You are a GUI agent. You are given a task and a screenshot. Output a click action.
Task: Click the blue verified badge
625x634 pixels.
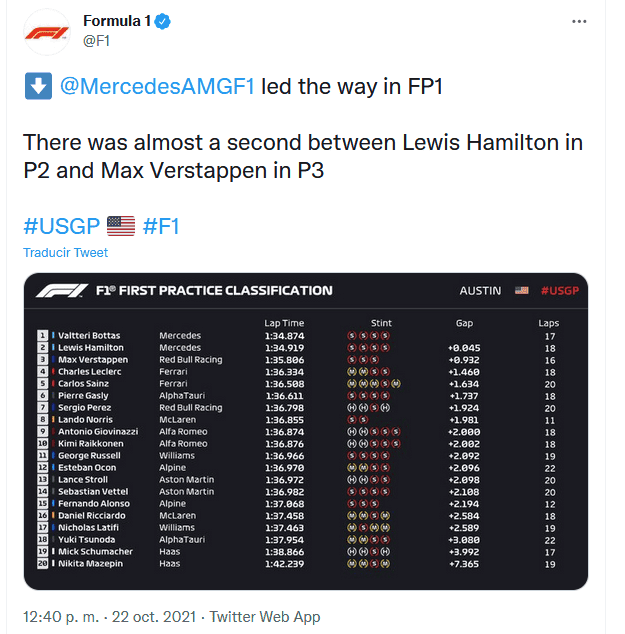coord(159,21)
